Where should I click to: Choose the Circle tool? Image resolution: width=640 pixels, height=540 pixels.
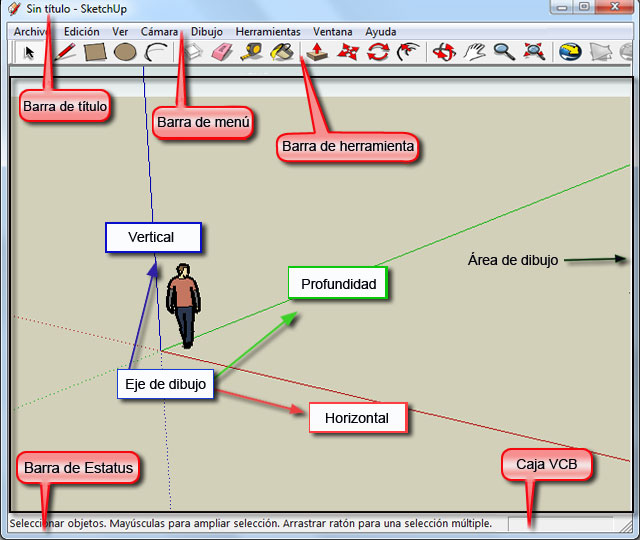coord(125,52)
